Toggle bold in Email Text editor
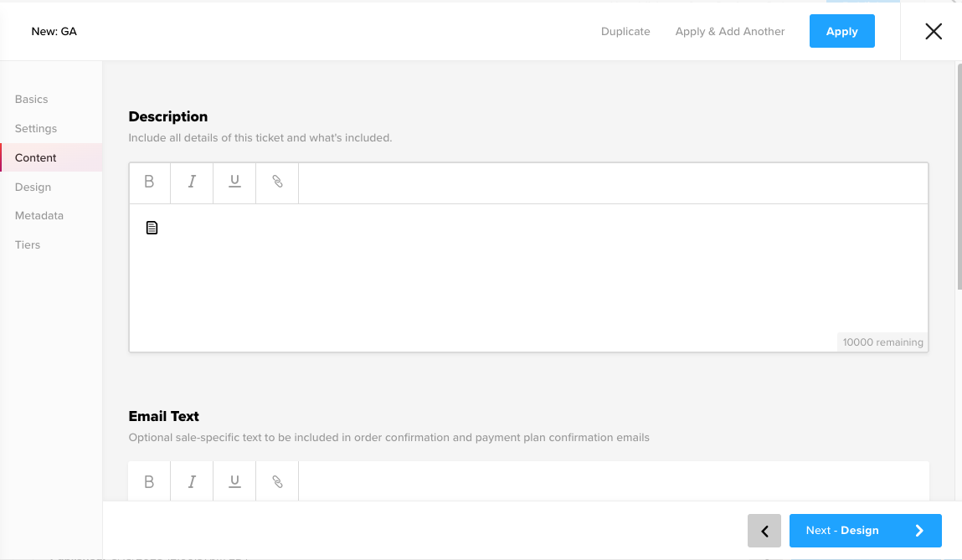This screenshot has height=560, width=962. point(149,481)
